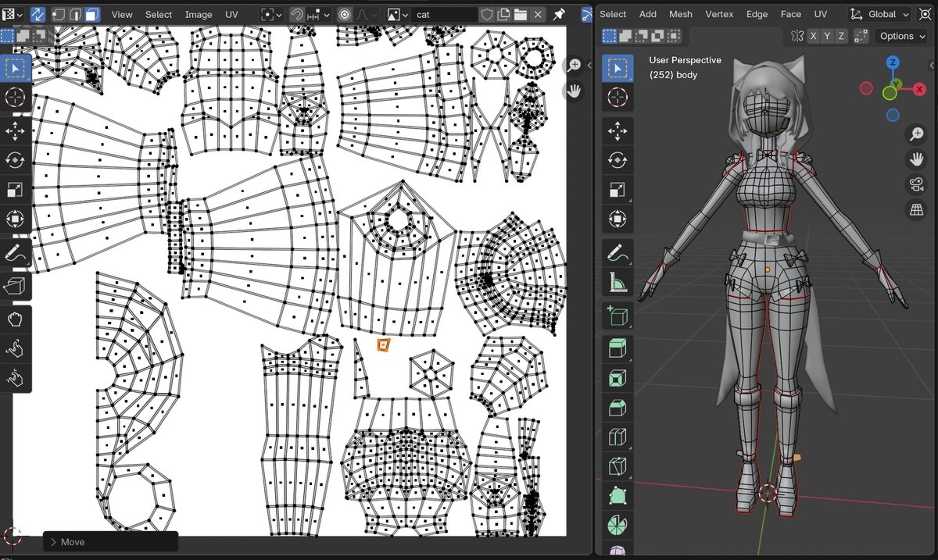This screenshot has width=938, height=560.
Task: Toggle pin image in UV editor
Action: click(x=557, y=14)
